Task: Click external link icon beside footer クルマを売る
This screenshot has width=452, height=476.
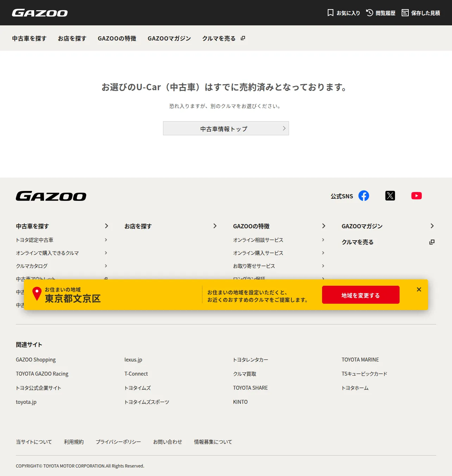Action: pos(432,242)
